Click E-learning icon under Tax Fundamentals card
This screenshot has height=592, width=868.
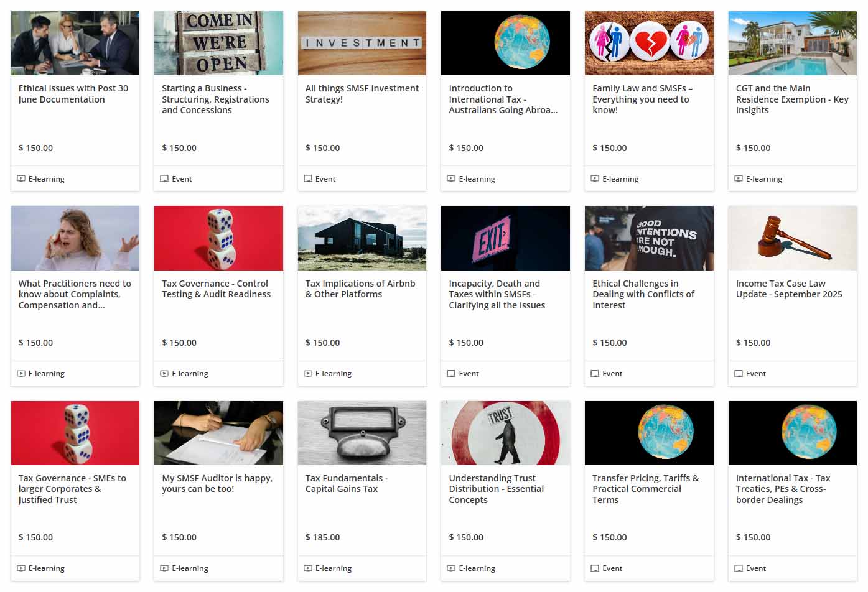pyautogui.click(x=308, y=568)
